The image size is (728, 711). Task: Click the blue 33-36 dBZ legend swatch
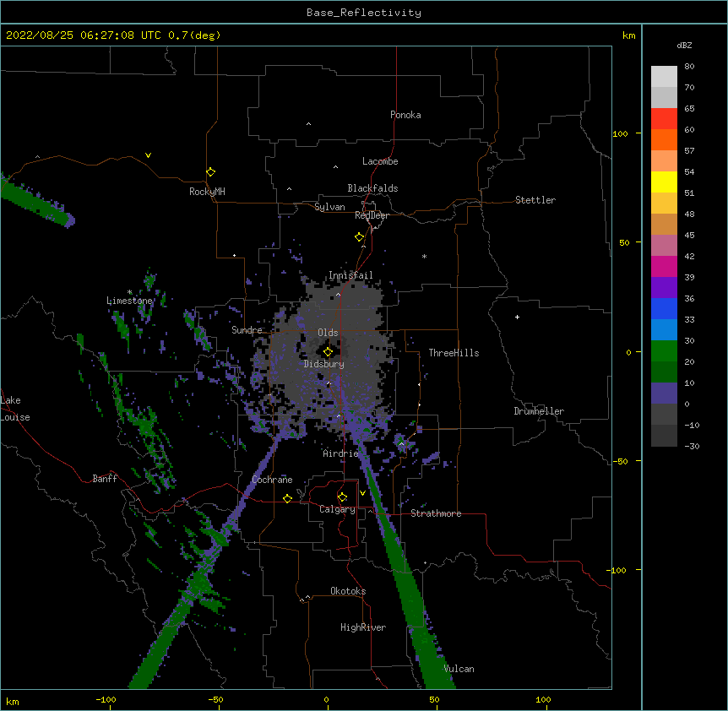pyautogui.click(x=664, y=308)
